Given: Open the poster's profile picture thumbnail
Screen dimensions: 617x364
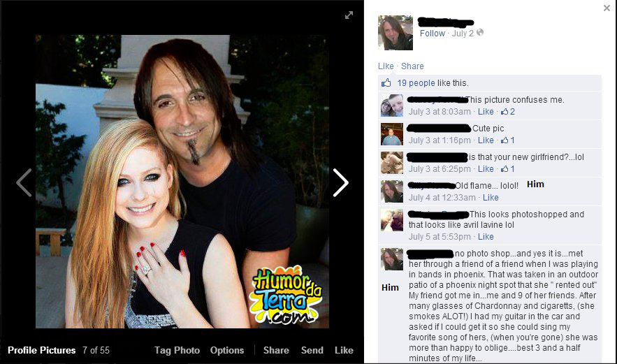Looking at the screenshot, I should (395, 33).
